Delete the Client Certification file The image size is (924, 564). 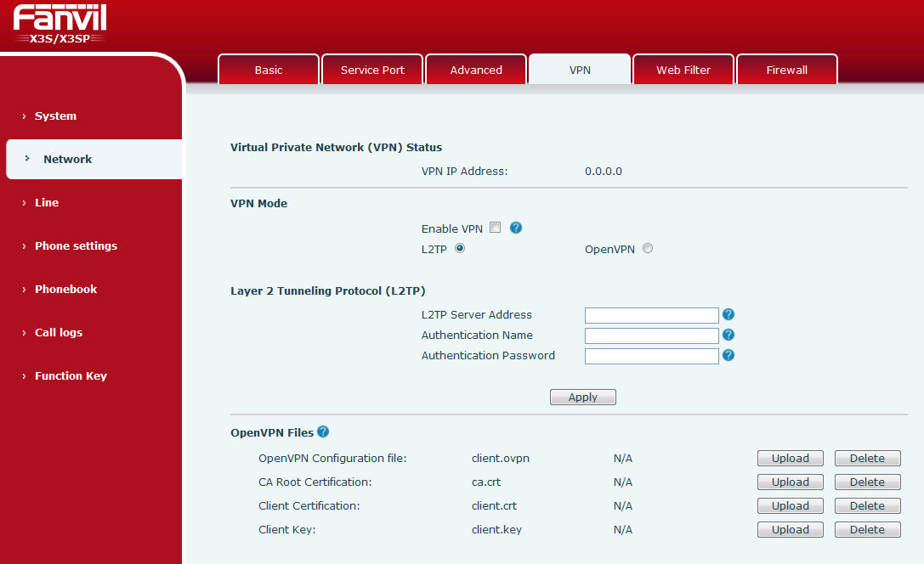point(867,505)
